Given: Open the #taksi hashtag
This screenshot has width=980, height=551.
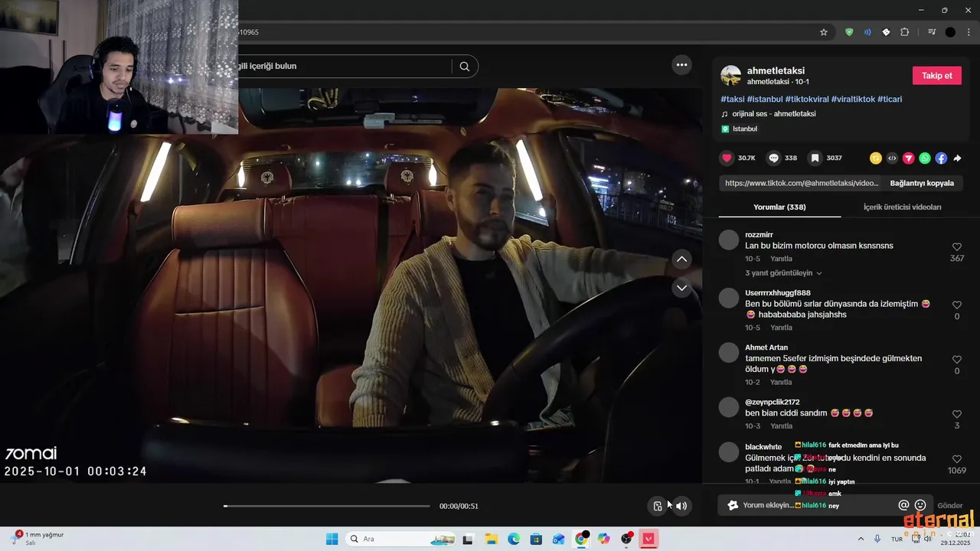Looking at the screenshot, I should 733,99.
